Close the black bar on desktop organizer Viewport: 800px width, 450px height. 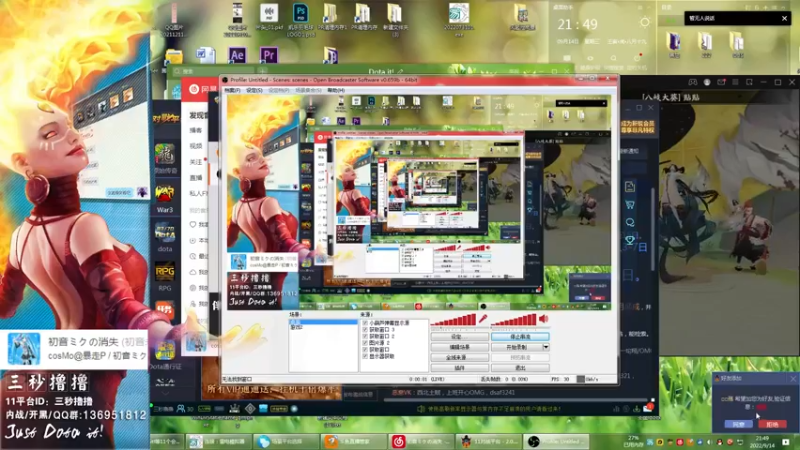click(x=784, y=18)
